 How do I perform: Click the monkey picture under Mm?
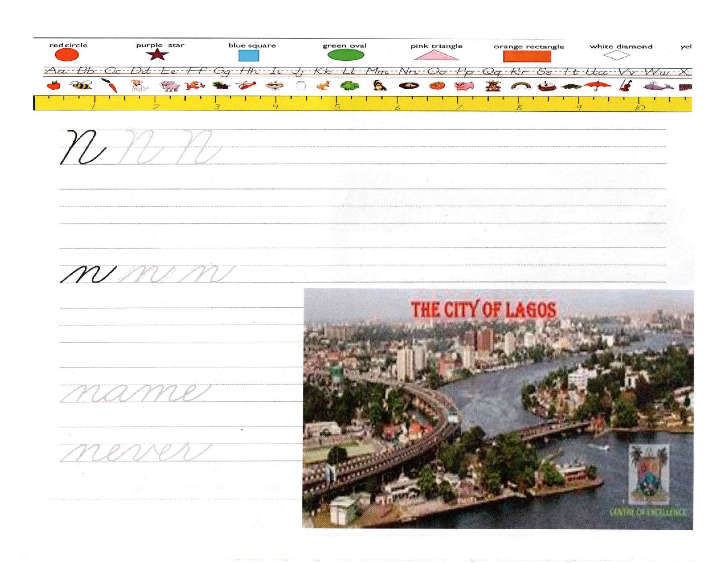click(379, 86)
